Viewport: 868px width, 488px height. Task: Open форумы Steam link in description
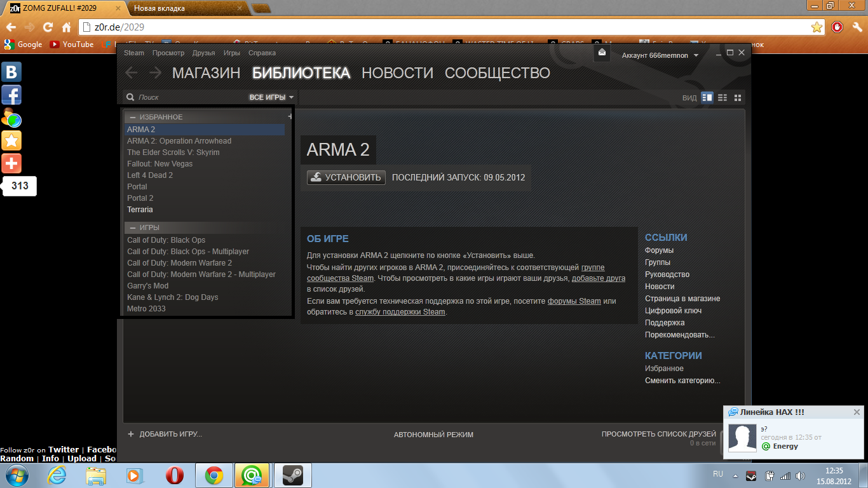(574, 301)
